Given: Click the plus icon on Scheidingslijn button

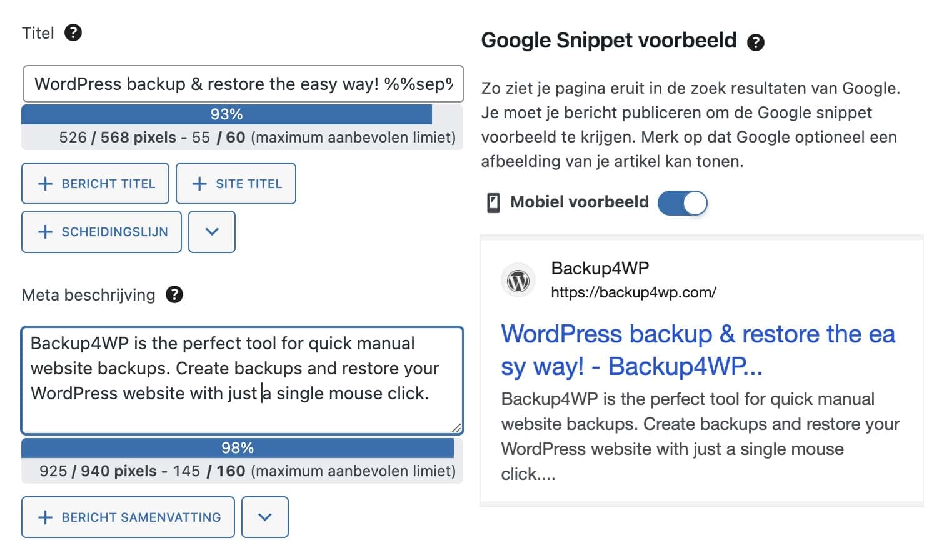Looking at the screenshot, I should (45, 232).
